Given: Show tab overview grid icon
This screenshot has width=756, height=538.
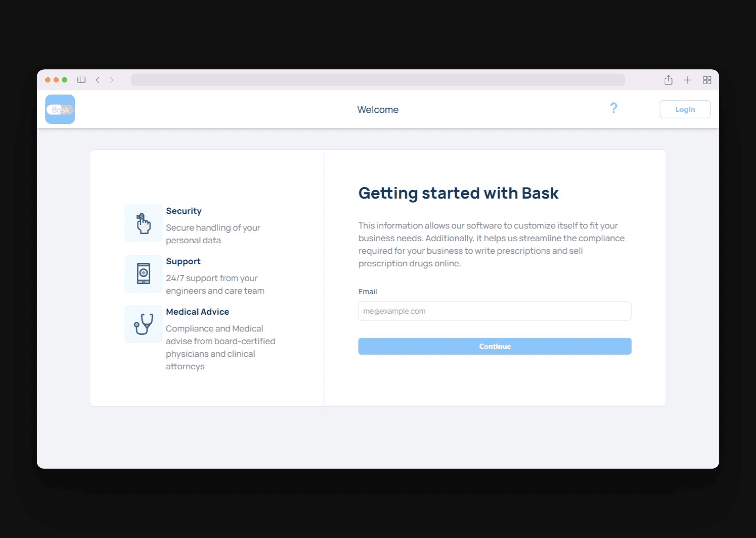Looking at the screenshot, I should tap(707, 80).
